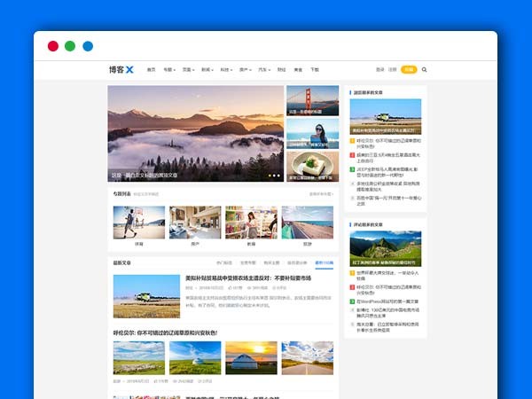The height and width of the screenshot is (399, 532).
Task: Open the golden gate bridge thumbnail
Action: click(x=312, y=100)
